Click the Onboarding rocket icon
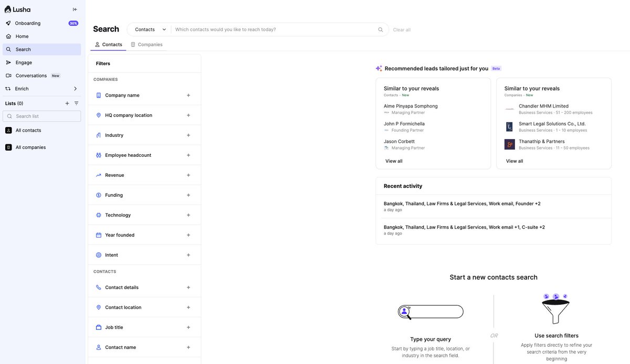 pyautogui.click(x=8, y=23)
